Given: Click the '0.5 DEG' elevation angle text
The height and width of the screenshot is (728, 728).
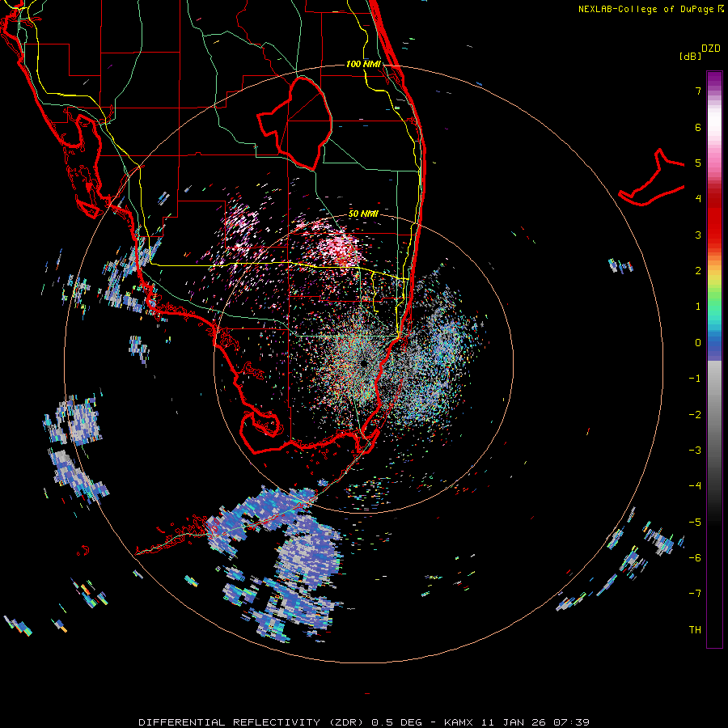Looking at the screenshot, I should (396, 722).
